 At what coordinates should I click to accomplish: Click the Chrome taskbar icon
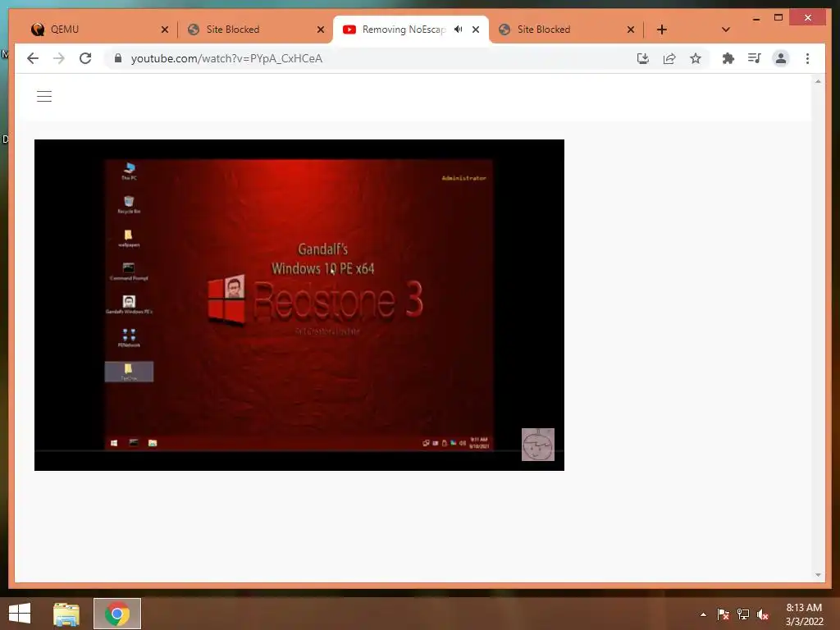(117, 614)
